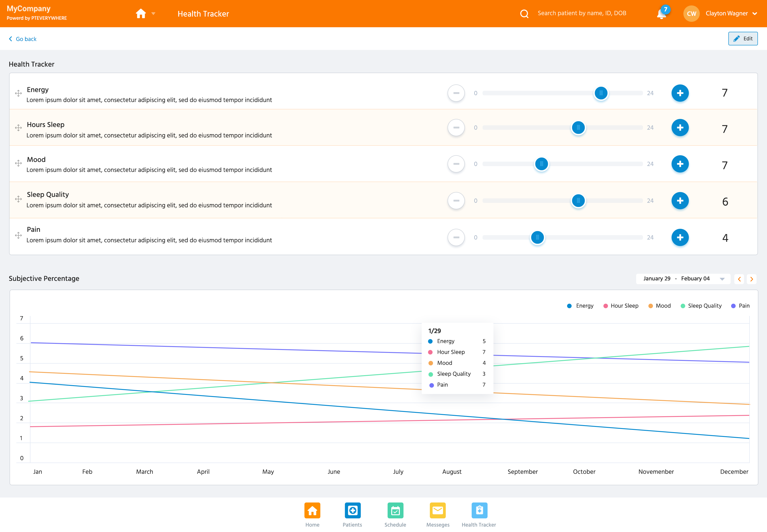Decrease Pain value with minus button
767x532 pixels.
(x=456, y=237)
